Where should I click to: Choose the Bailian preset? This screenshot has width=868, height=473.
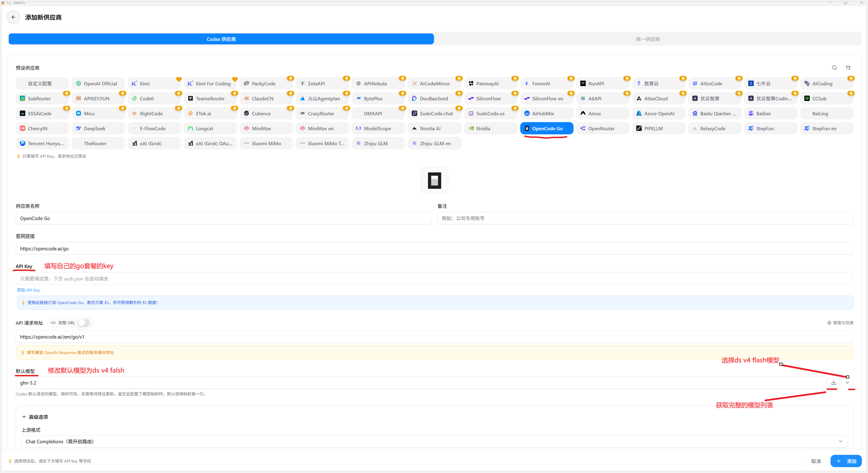(770, 113)
